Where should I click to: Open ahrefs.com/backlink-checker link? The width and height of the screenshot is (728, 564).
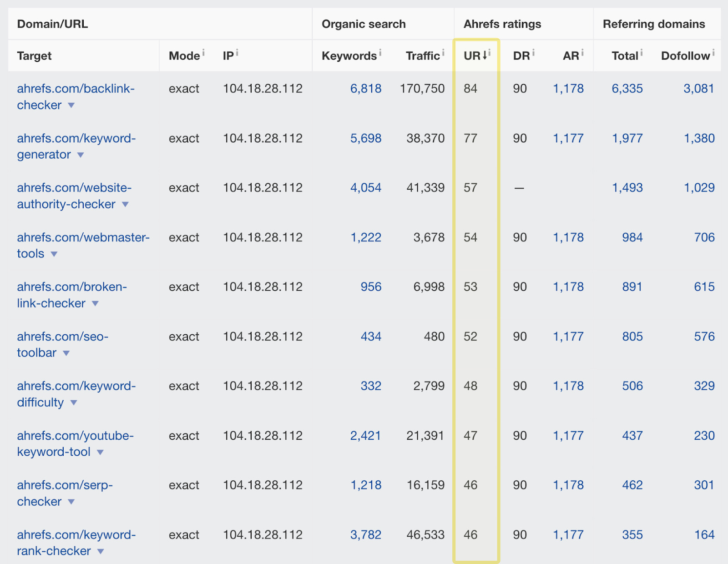76,97
